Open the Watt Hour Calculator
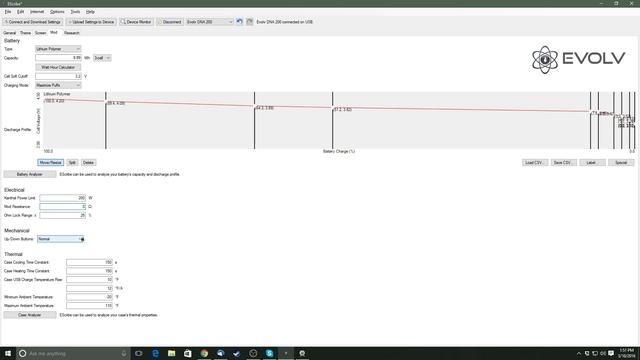This screenshot has height=360, width=640. coord(58,67)
